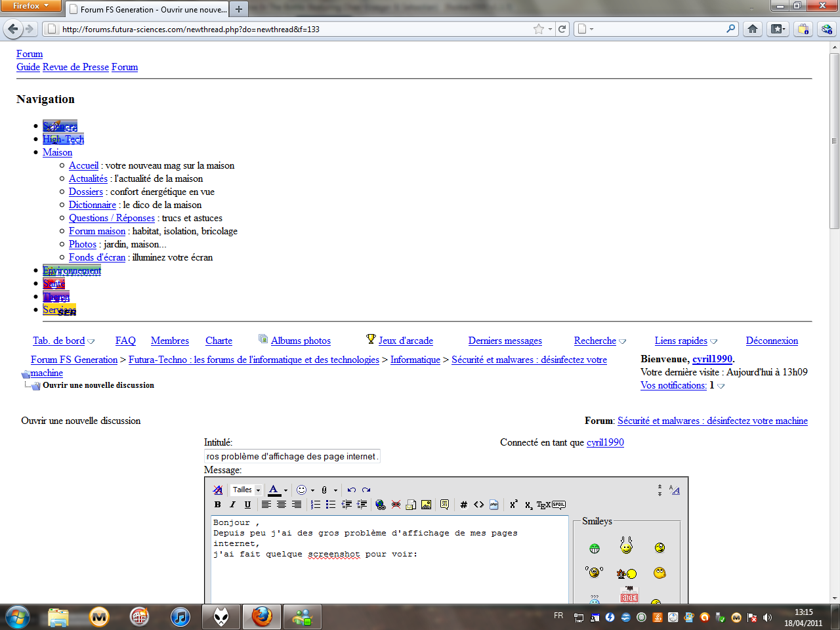Open the search engine selector dropdown
This screenshot has height=630, width=840.
(585, 29)
